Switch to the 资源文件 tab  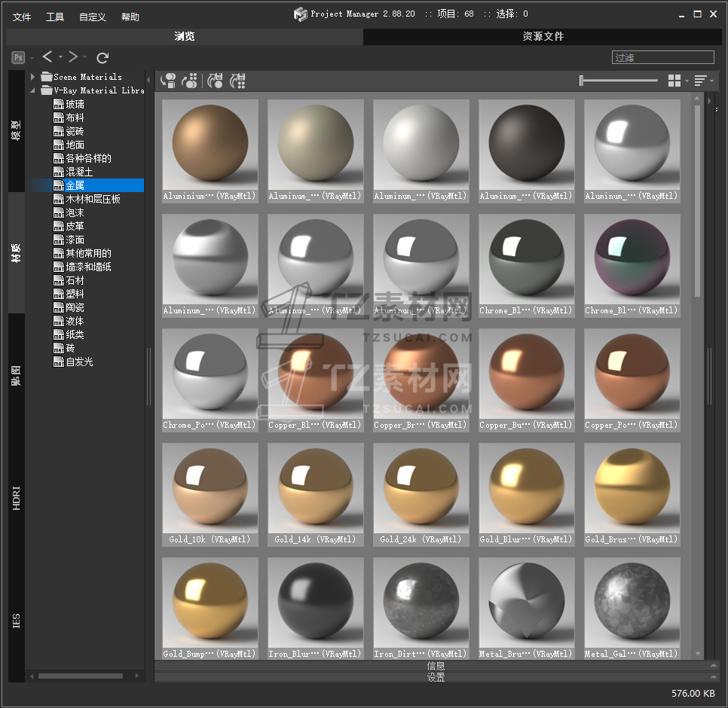click(543, 36)
